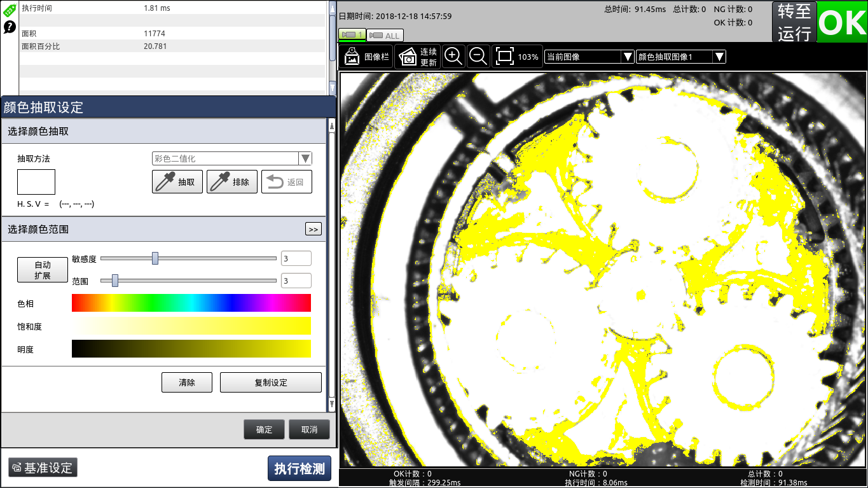Screen dimensions: 868x488
Task: Click the 抽取 eyedropper button
Action: pyautogui.click(x=177, y=182)
